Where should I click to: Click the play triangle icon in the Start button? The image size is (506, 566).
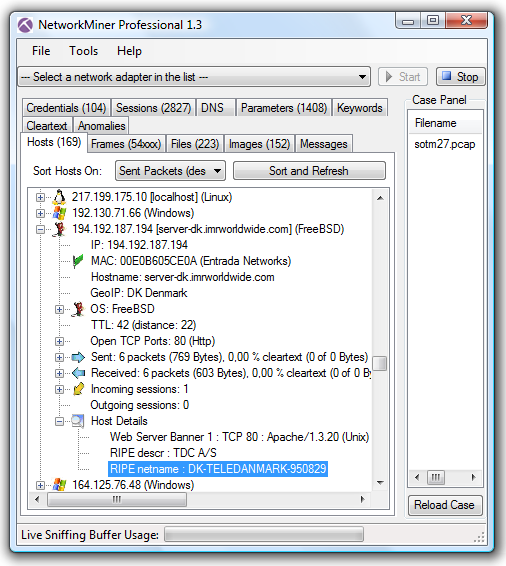[389, 77]
